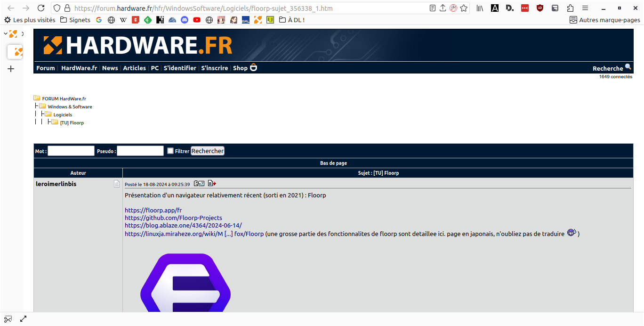Open the 'À DL !' bookmark folder
Image resolution: width=644 pixels, height=326 pixels.
click(x=291, y=20)
